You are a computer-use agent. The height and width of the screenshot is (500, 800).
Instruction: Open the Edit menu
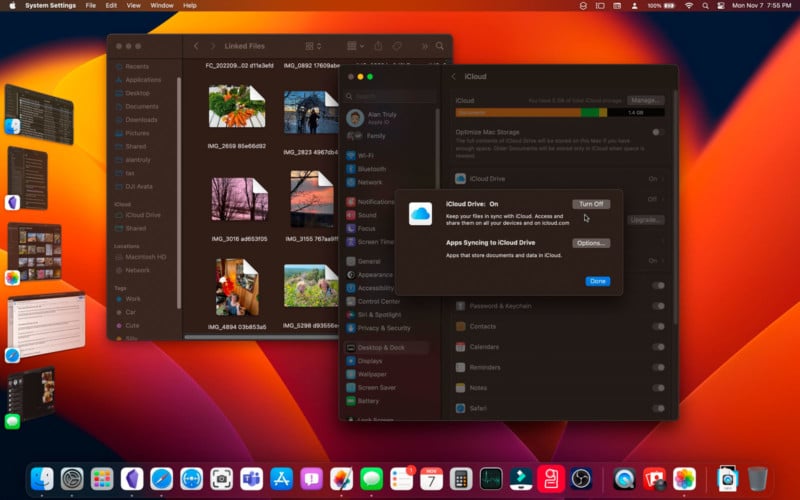coord(111,6)
